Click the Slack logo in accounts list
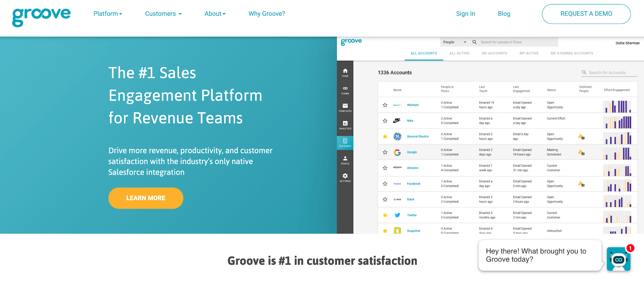This screenshot has height=282, width=644. point(397,199)
